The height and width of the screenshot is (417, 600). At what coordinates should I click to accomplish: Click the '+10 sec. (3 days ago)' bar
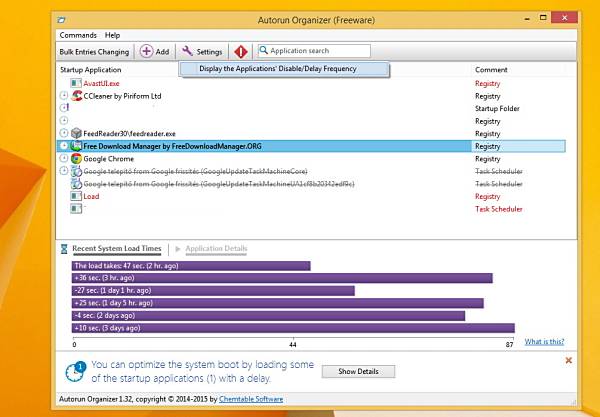click(x=293, y=328)
